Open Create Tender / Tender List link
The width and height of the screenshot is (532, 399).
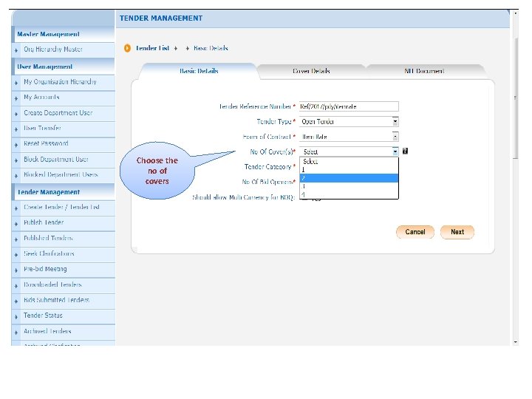tap(62, 207)
